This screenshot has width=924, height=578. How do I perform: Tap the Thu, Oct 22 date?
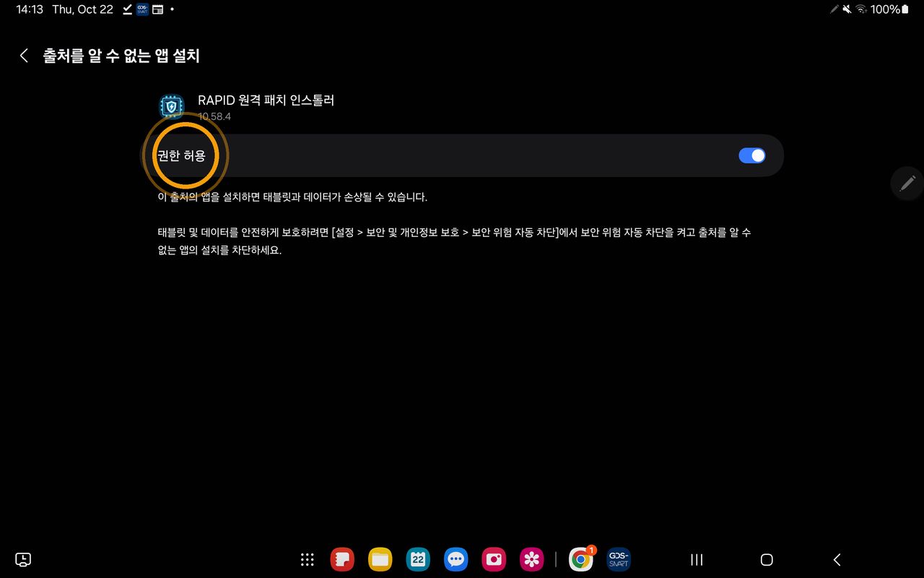(82, 9)
